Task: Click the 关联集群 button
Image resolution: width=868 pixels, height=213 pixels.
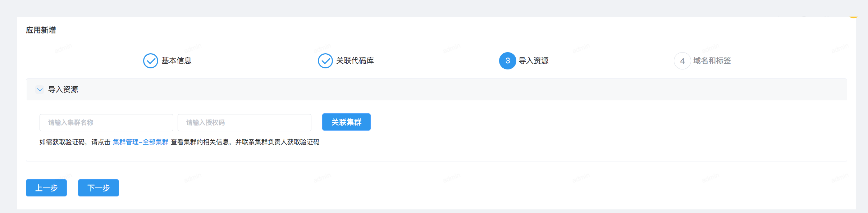Action: [346, 122]
